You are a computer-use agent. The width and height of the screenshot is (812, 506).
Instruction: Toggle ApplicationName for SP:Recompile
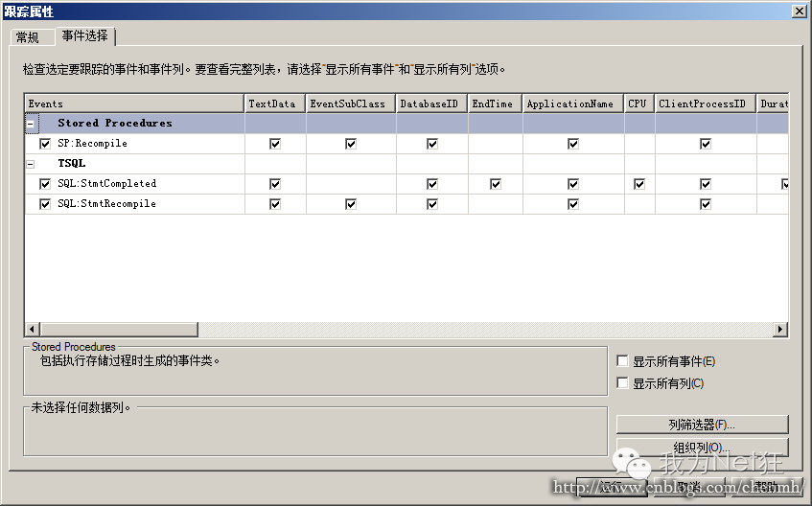click(573, 144)
